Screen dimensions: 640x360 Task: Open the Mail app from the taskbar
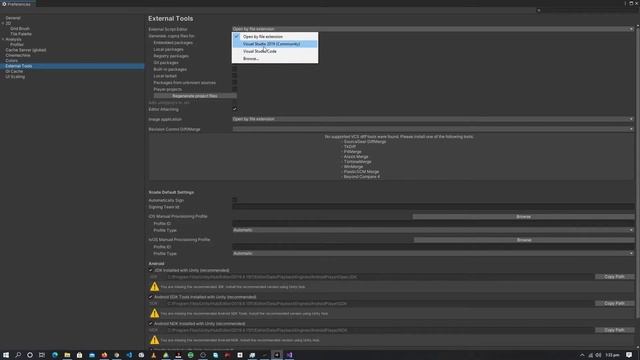92,355
